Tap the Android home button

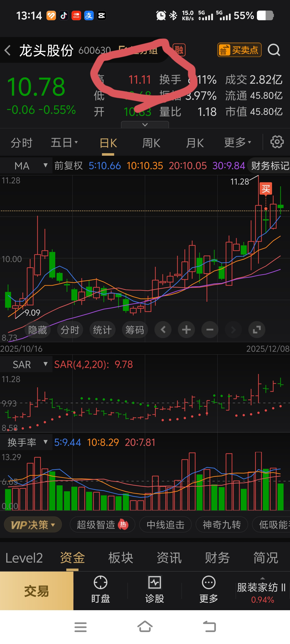(x=145, y=627)
